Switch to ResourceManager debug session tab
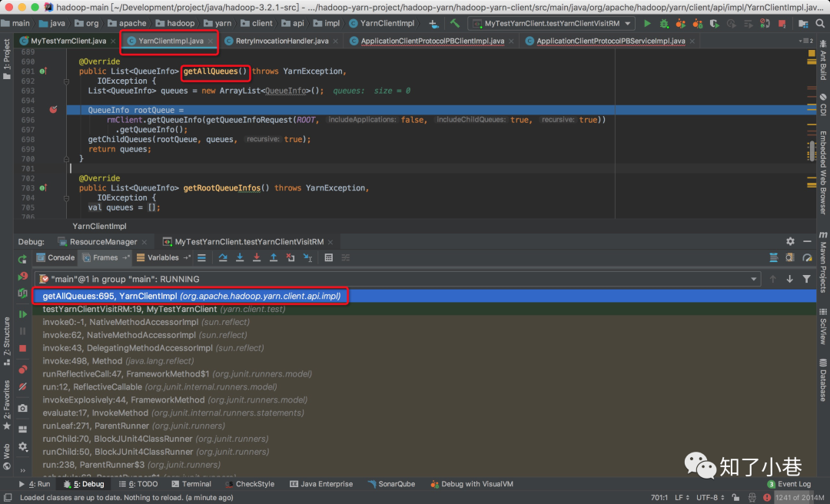Image resolution: width=830 pixels, height=504 pixels. (x=103, y=242)
